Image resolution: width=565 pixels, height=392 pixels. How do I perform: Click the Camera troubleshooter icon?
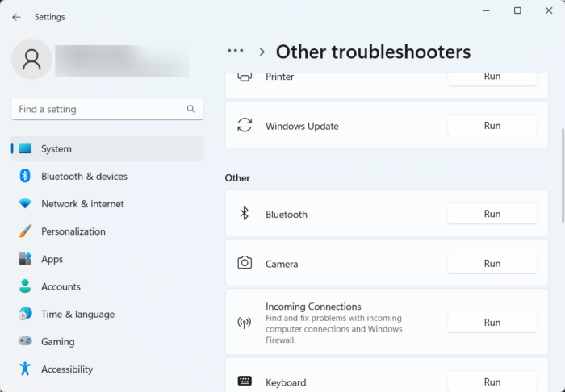244,264
